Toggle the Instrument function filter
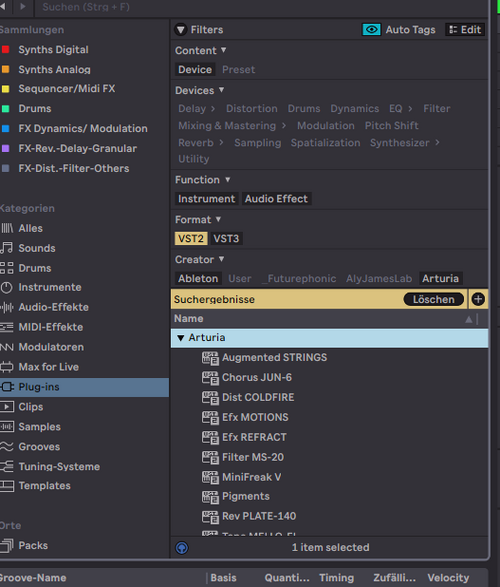 click(206, 199)
